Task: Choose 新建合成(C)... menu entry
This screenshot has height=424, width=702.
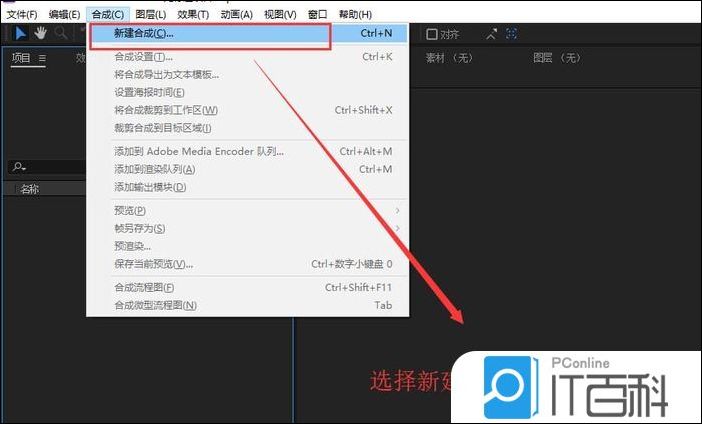Action: point(247,33)
